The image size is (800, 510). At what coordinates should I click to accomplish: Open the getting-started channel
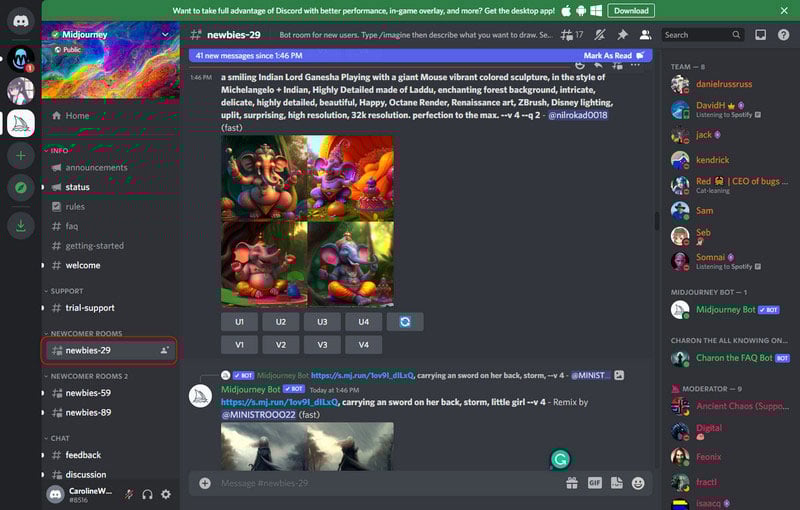tap(110, 246)
